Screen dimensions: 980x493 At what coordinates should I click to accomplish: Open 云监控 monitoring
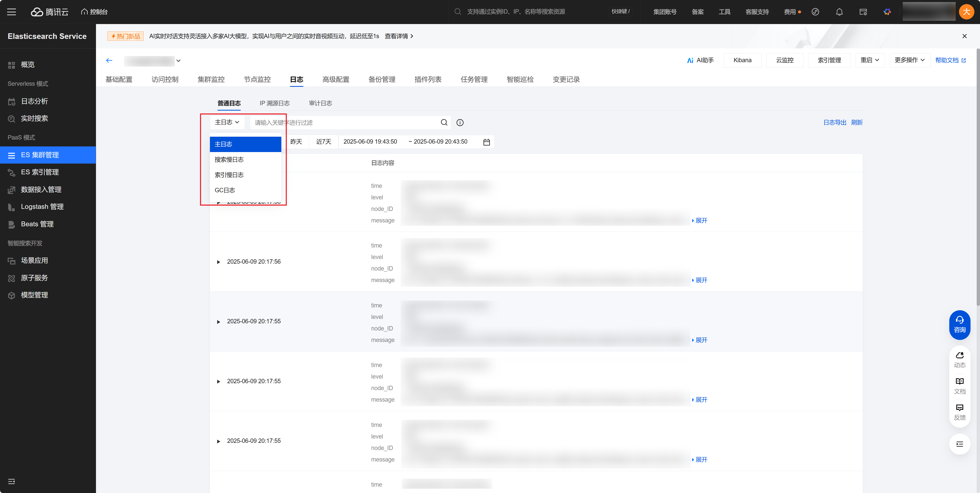[x=784, y=60]
